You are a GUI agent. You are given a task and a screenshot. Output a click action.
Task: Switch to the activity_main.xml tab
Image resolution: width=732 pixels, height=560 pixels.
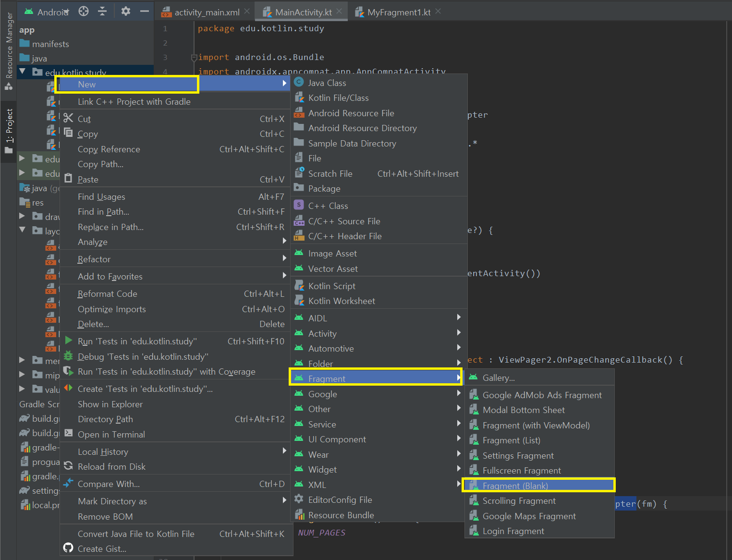point(207,12)
